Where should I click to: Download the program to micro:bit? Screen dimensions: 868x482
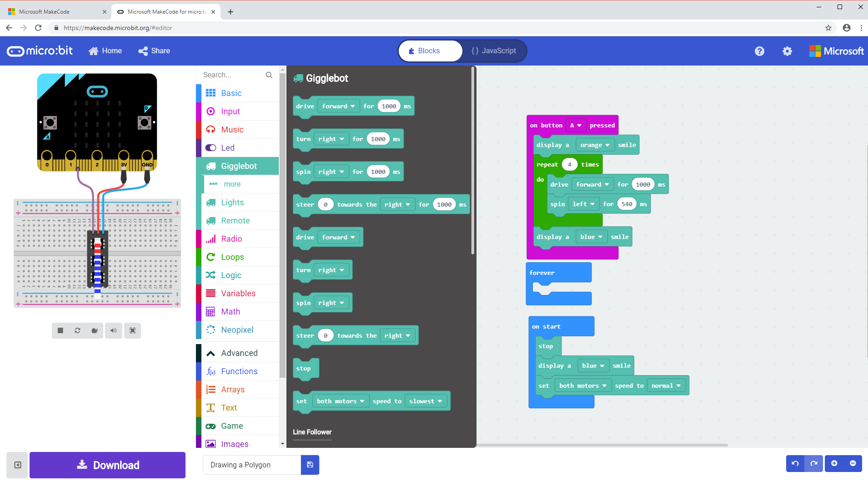pyautogui.click(x=107, y=465)
